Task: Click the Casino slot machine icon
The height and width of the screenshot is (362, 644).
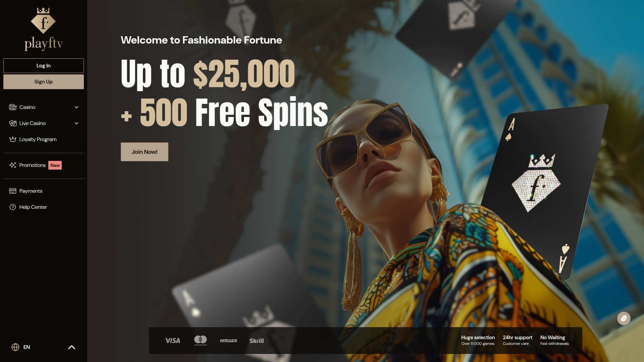Action: pyautogui.click(x=13, y=107)
